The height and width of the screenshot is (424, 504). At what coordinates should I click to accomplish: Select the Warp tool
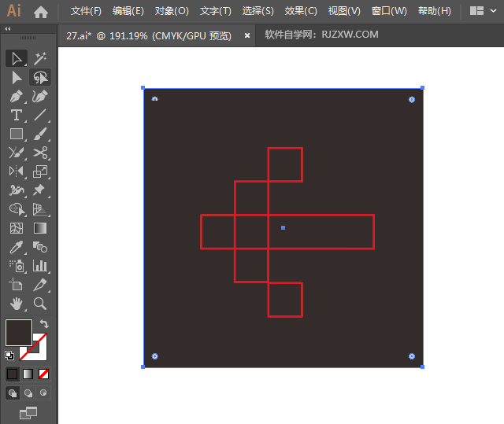point(17,190)
